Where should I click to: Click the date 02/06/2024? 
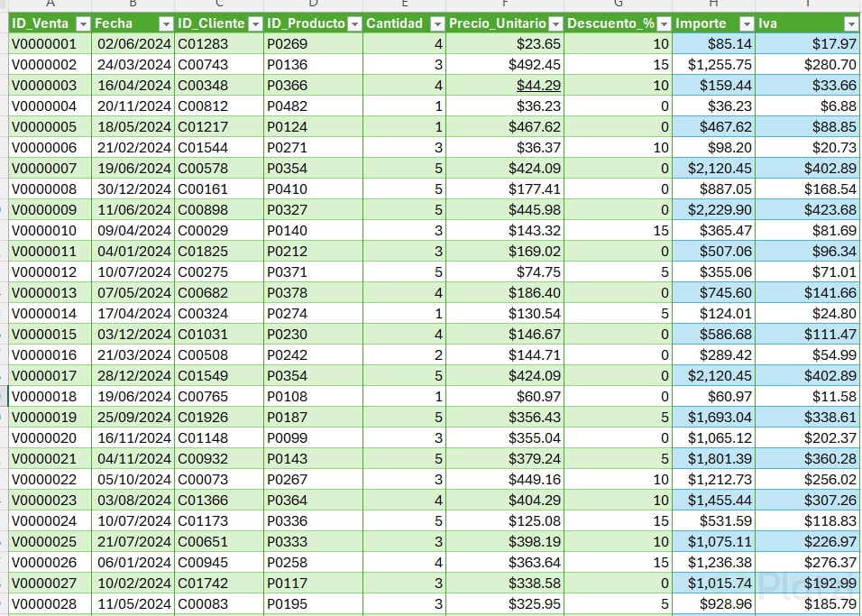[x=134, y=44]
